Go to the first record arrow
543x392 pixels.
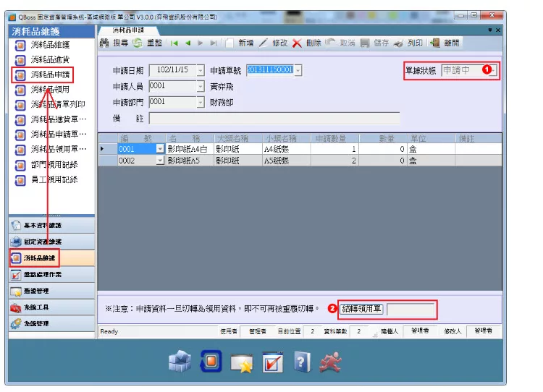coord(175,43)
